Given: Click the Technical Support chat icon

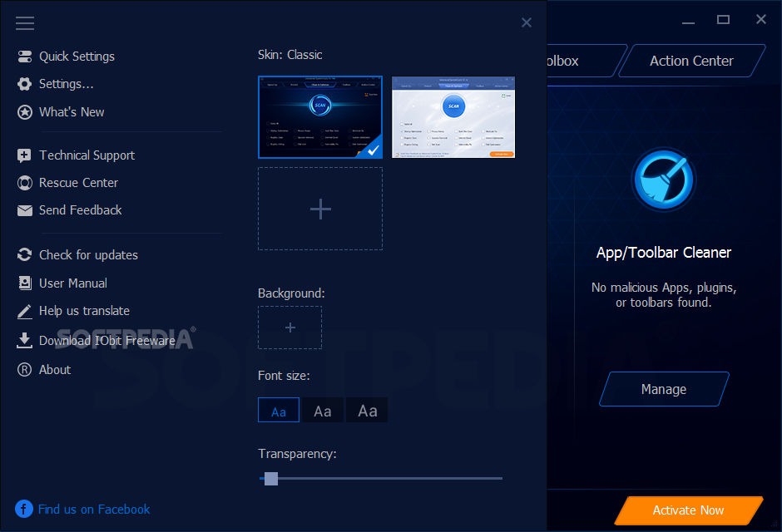Looking at the screenshot, I should (24, 155).
